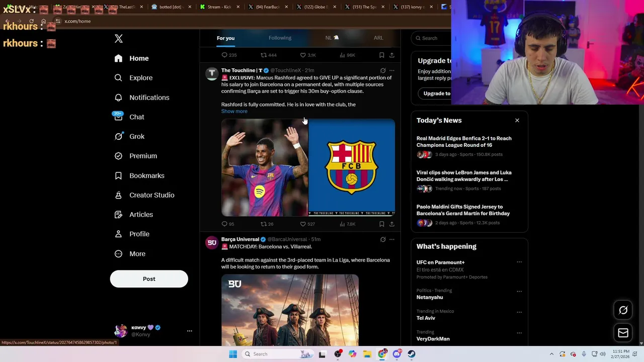
Task: Open the Rashford waving photo
Action: click(x=265, y=167)
